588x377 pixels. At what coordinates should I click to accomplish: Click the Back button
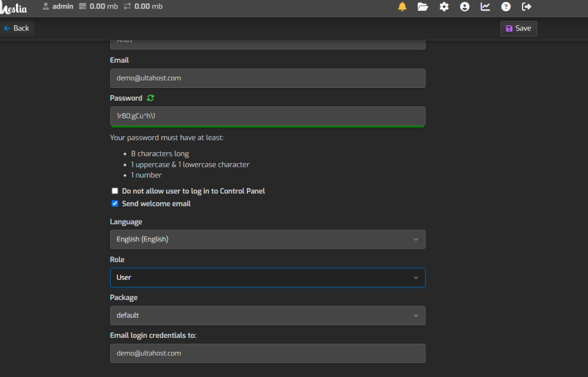coord(17,28)
